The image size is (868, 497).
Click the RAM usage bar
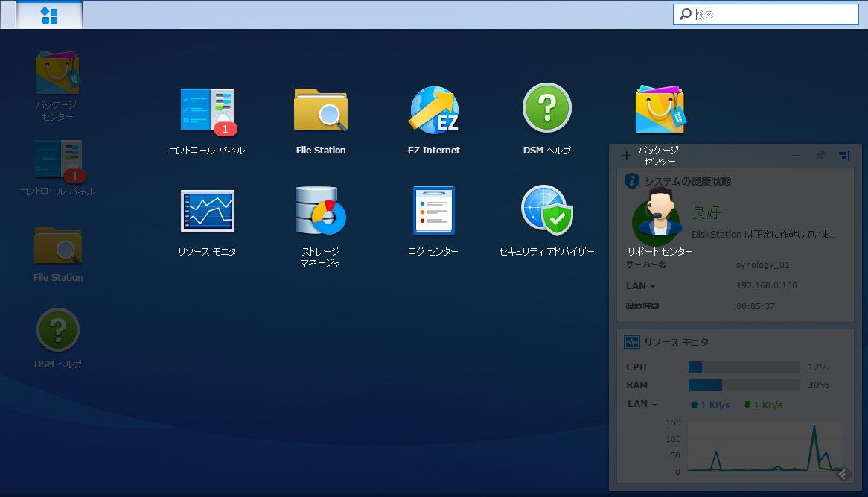tap(744, 384)
